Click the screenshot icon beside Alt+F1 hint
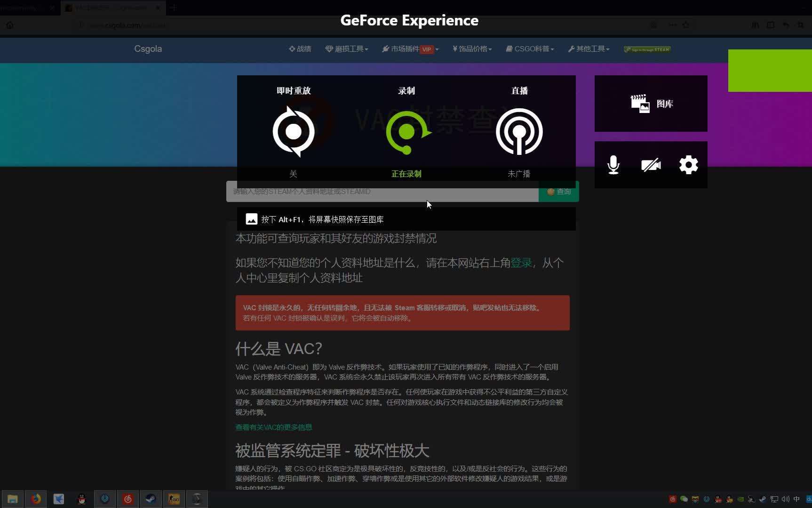The image size is (812, 508). click(x=252, y=219)
